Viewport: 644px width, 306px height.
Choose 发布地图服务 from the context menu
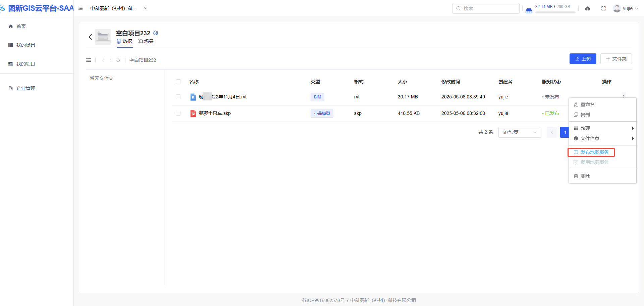[594, 152]
